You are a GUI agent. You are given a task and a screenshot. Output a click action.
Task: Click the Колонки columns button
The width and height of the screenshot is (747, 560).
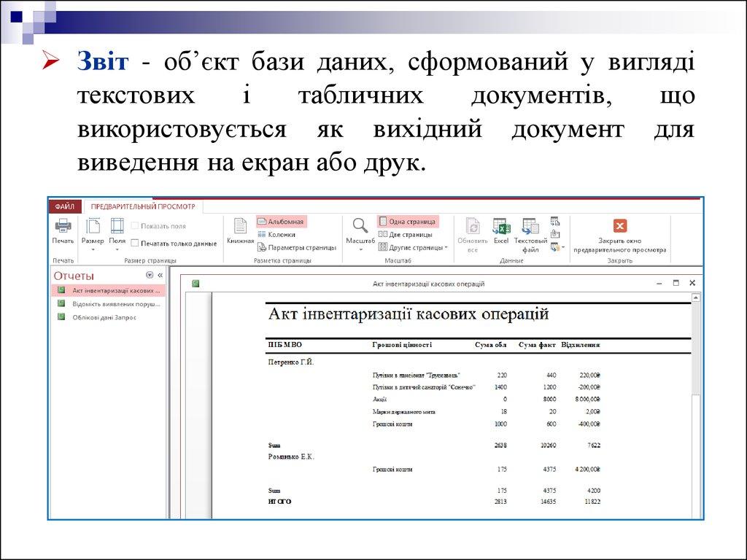pyautogui.click(x=276, y=234)
